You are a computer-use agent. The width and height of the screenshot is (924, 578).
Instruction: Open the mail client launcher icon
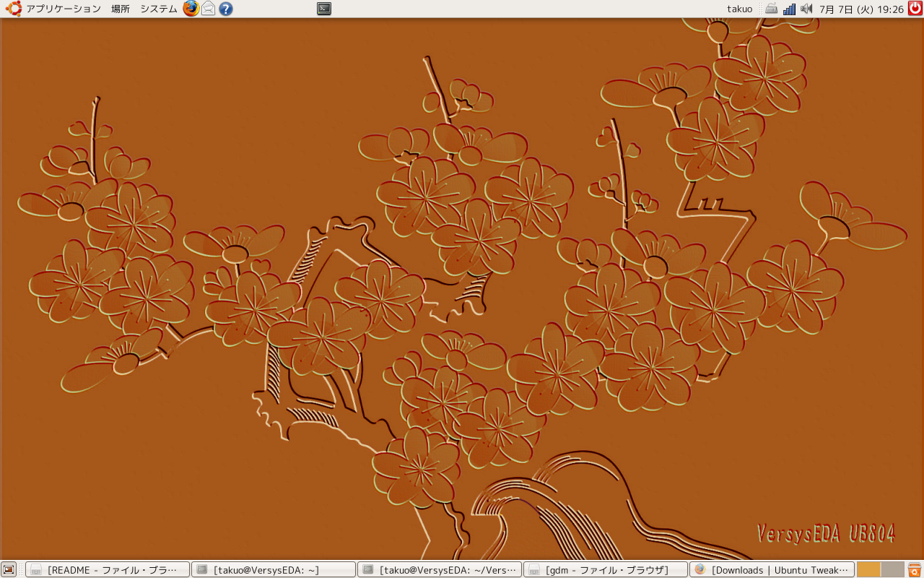pos(209,9)
